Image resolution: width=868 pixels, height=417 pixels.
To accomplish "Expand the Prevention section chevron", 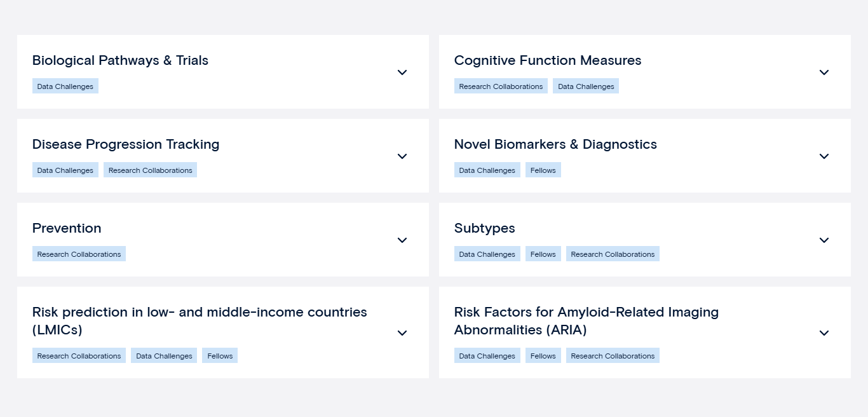I will click(402, 240).
